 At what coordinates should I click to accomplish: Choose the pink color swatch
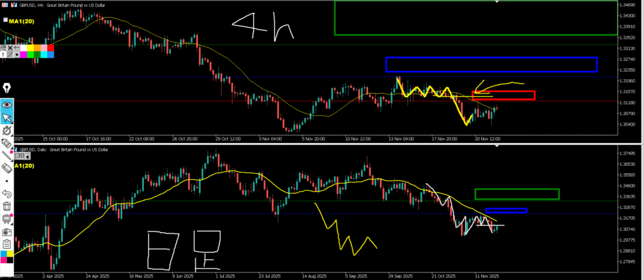coord(44,48)
